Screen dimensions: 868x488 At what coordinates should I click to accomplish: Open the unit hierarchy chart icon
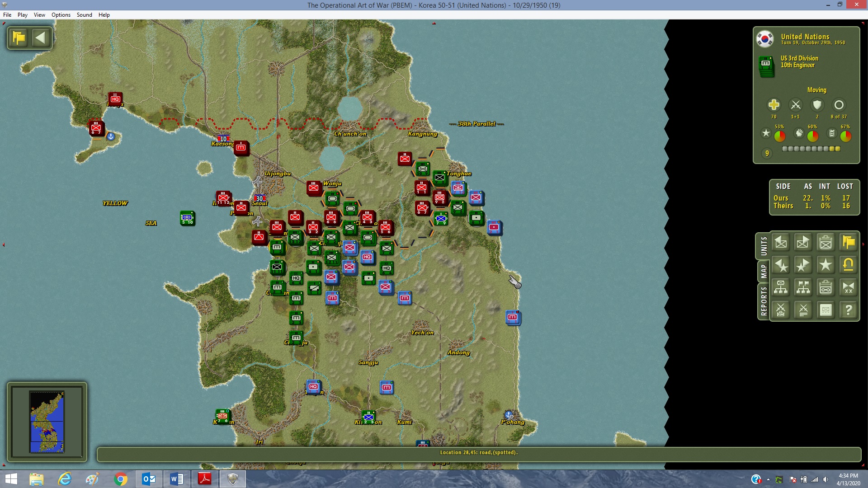point(781,287)
